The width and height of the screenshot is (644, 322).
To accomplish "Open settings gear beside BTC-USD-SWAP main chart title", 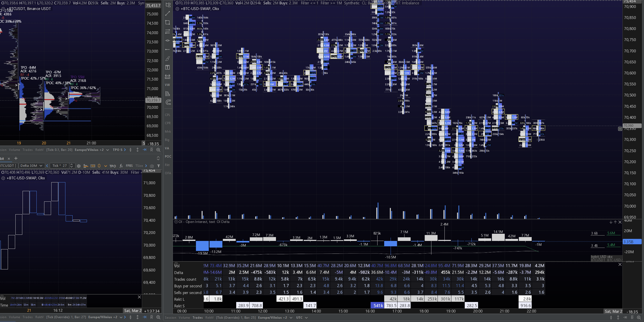I will coord(177,9).
